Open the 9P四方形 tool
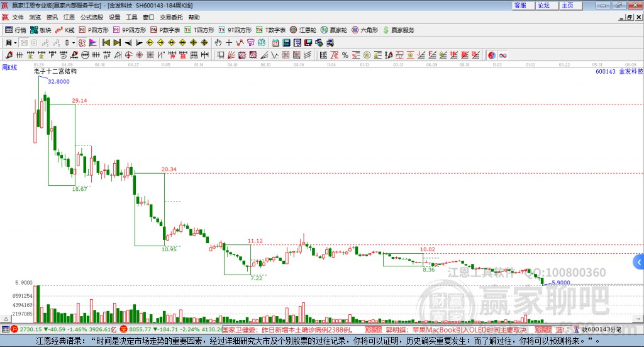The image size is (644, 347). (129, 30)
